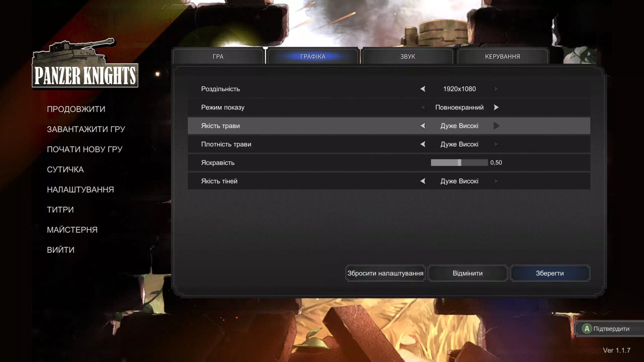Image resolution: width=644 pixels, height=362 pixels.
Task: Switch to the ГРА tab
Action: point(218,57)
